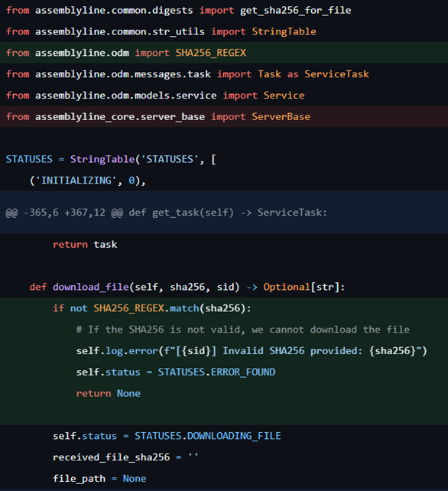Click the download_file function name
The width and height of the screenshot is (448, 491).
(x=91, y=287)
